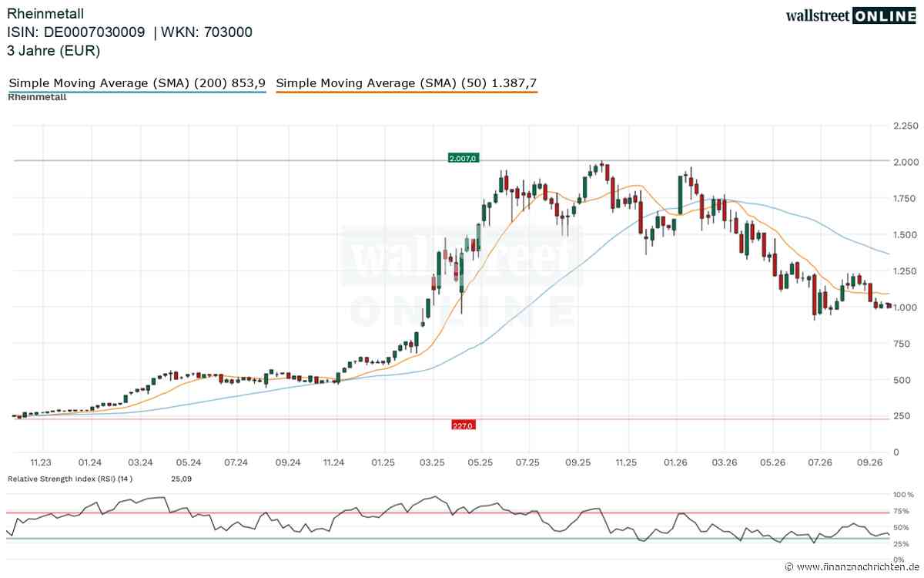Click the RSI 75 % axis label
924x578 pixels.
[902, 511]
